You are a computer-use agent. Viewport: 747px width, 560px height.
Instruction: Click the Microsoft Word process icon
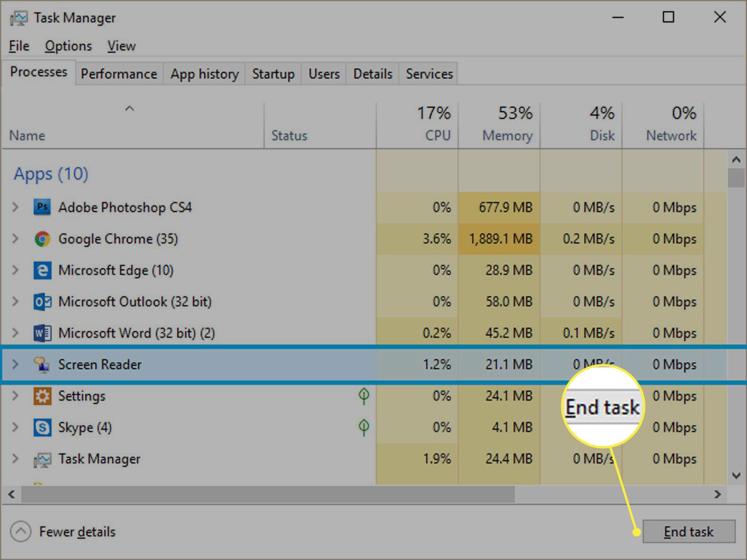[42, 333]
